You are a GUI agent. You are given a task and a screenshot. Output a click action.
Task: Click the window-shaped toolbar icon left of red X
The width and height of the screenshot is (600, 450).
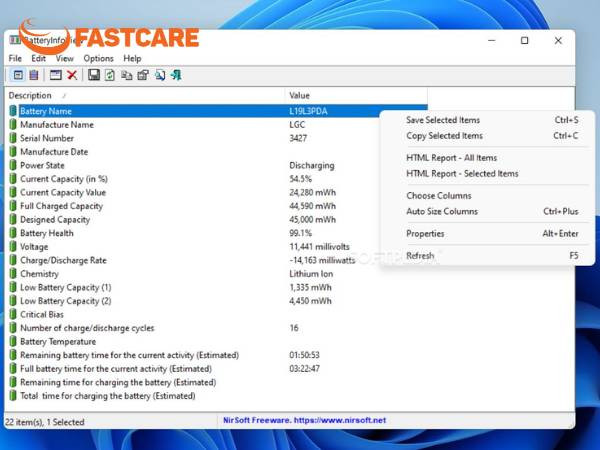(55, 75)
